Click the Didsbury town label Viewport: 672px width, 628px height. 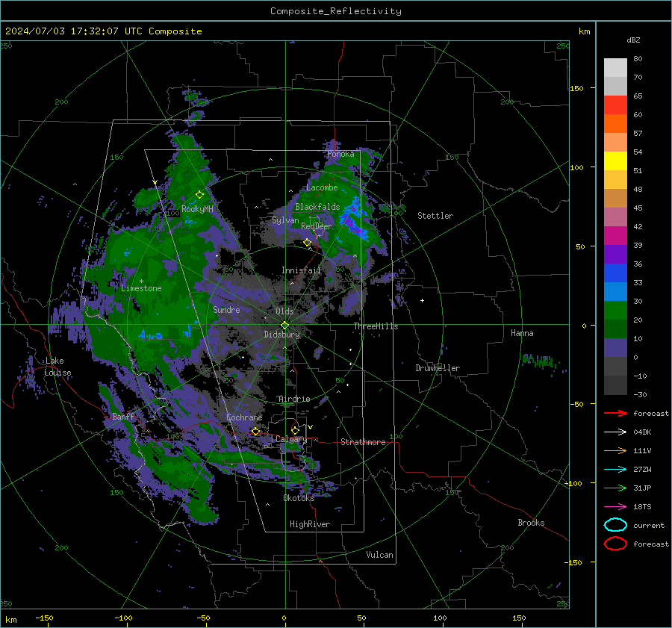[282, 335]
